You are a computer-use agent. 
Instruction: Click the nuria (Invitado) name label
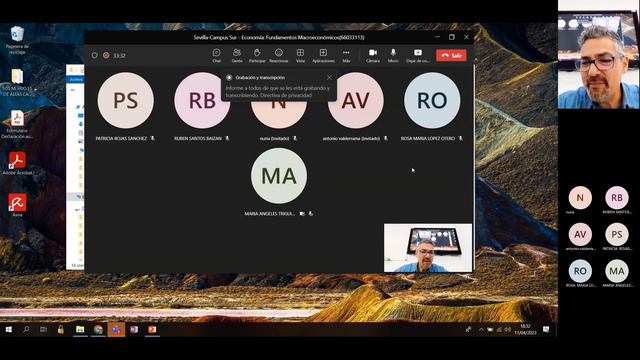[274, 138]
